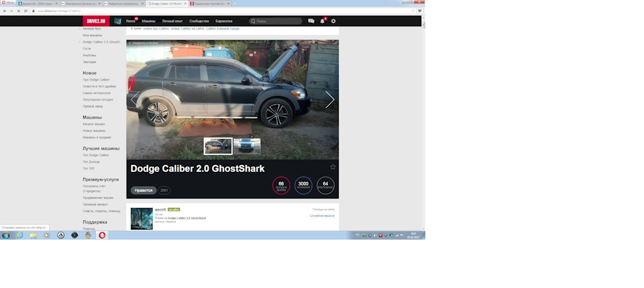
Task: Open the Закладки sidebar link
Action: (x=89, y=62)
